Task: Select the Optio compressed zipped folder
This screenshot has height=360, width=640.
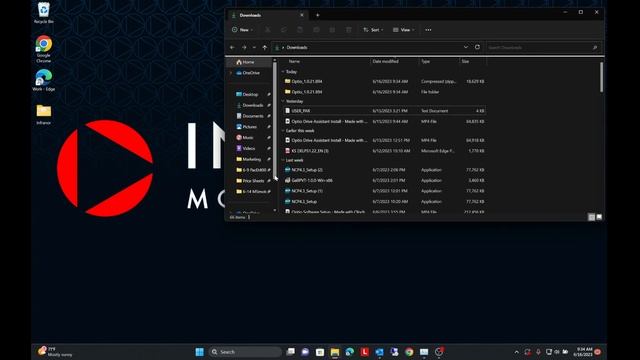Action: [384, 81]
